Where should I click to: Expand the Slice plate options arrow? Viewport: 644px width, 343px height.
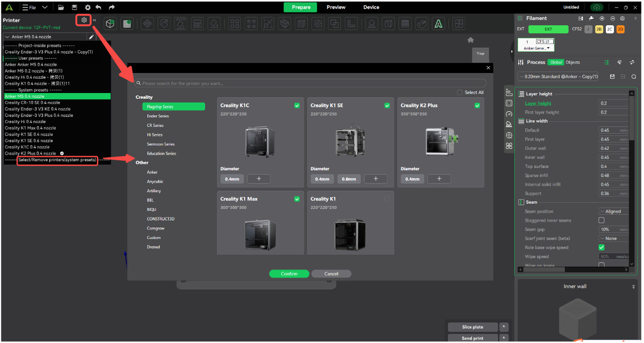(504, 327)
